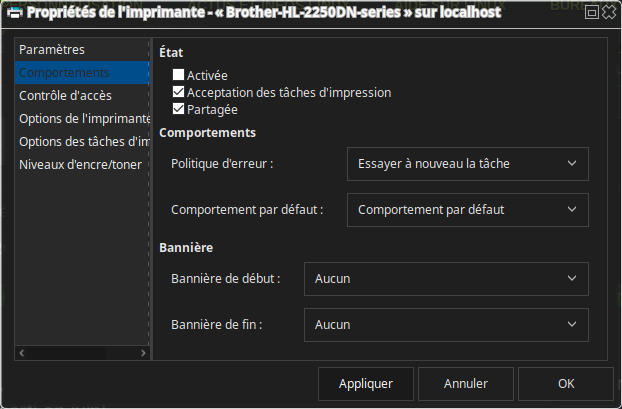Viewport: 622px width, 409px height.
Task: Click the printer icon in the title bar
Action: click(x=12, y=12)
